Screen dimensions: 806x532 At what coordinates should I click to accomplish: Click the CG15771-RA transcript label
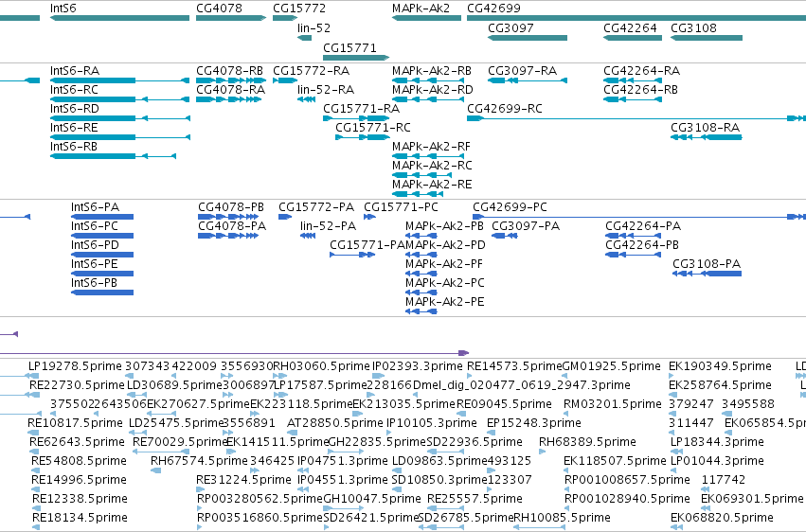[x=362, y=109]
